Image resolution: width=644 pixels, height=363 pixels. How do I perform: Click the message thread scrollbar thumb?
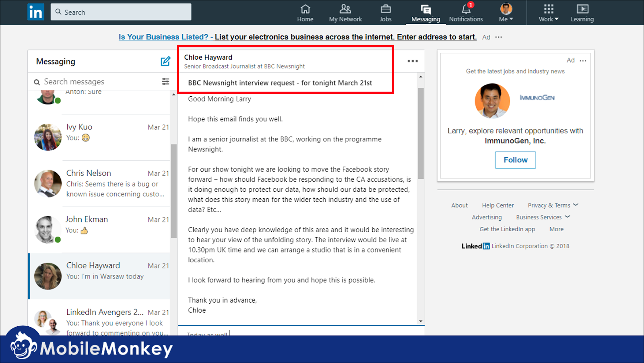(x=421, y=133)
